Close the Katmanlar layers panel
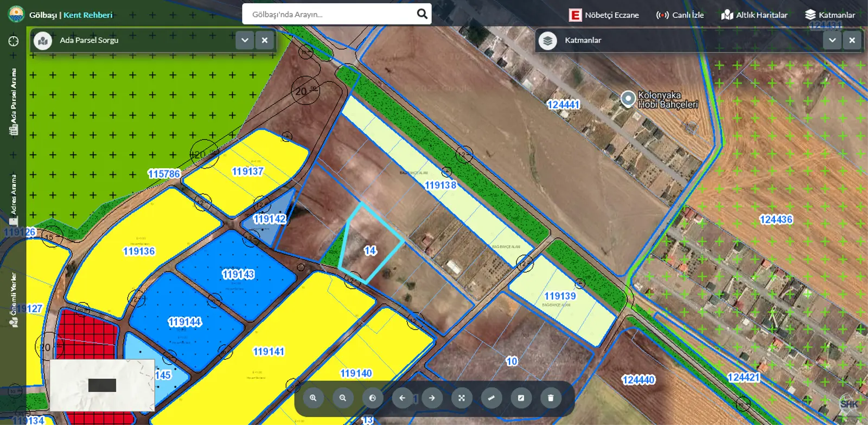 click(852, 40)
